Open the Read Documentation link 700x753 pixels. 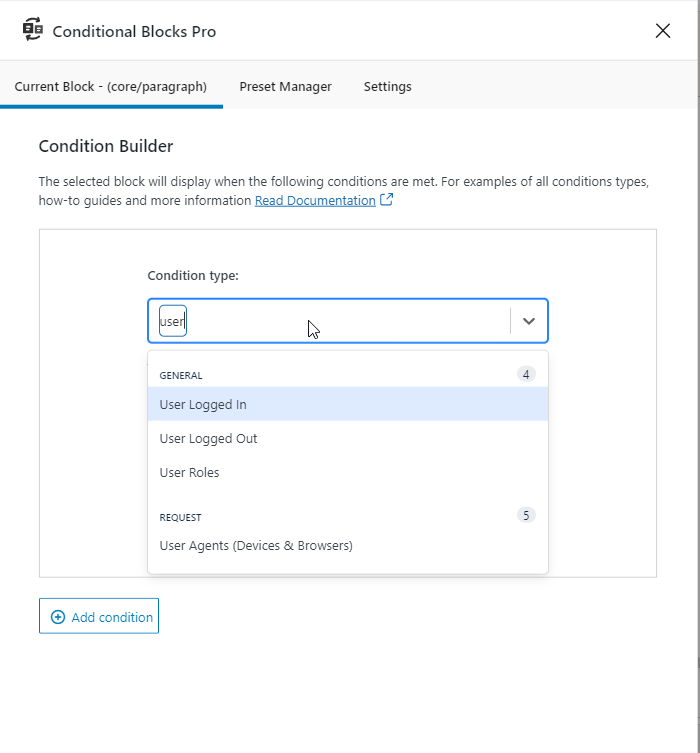315,200
